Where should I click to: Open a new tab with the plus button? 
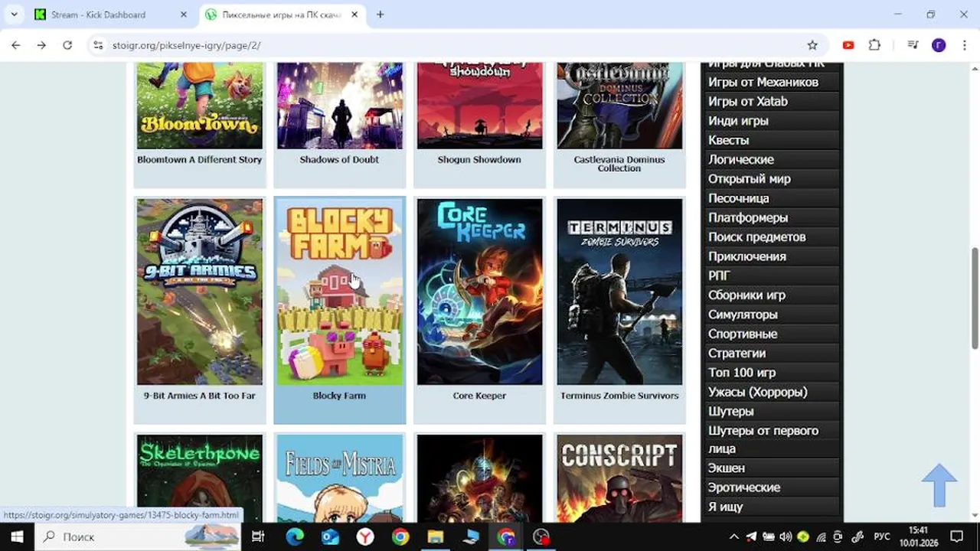click(380, 15)
